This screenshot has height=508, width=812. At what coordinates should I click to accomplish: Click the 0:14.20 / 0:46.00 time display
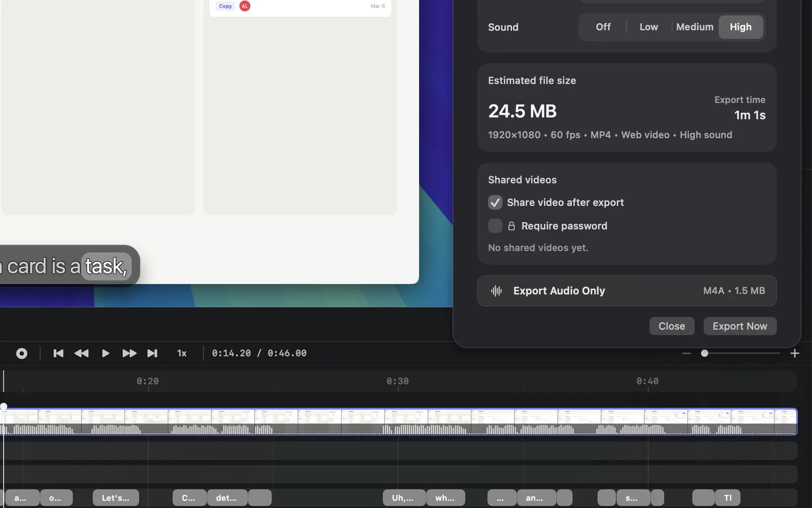(259, 354)
